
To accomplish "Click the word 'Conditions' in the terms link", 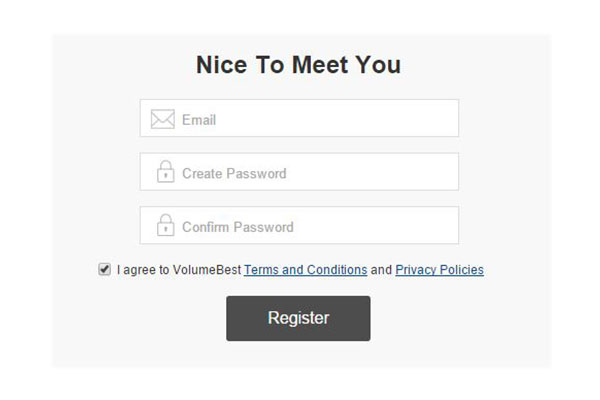I will tap(337, 270).
